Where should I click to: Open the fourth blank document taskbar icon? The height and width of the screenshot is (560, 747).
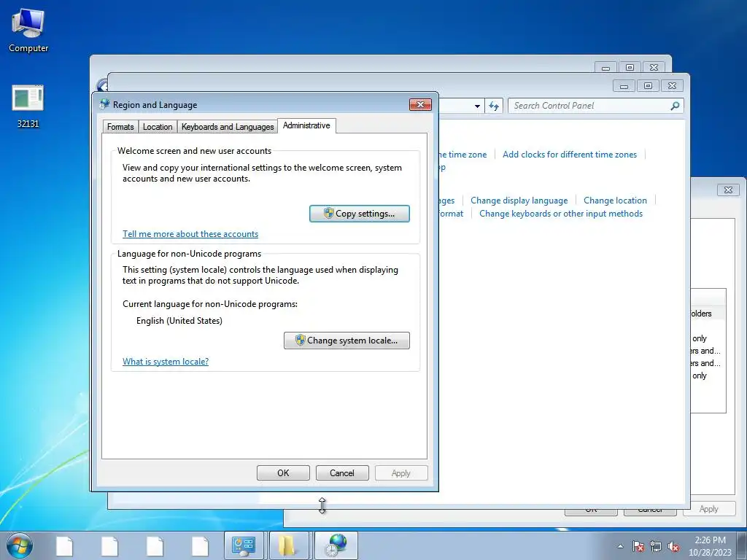pos(200,546)
